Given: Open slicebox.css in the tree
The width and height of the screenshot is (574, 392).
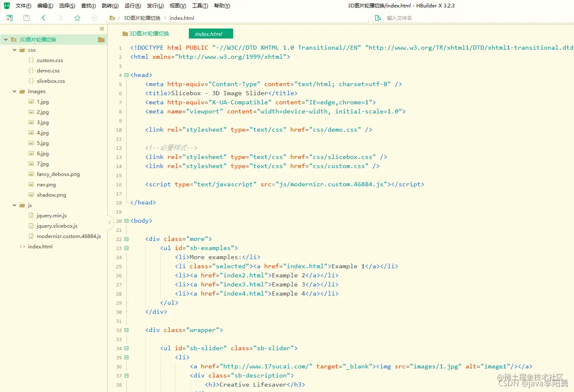Looking at the screenshot, I should 51,81.
